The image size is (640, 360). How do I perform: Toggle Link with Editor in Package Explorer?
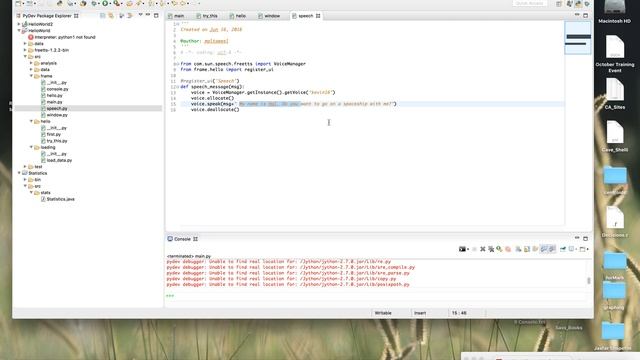coord(111,16)
